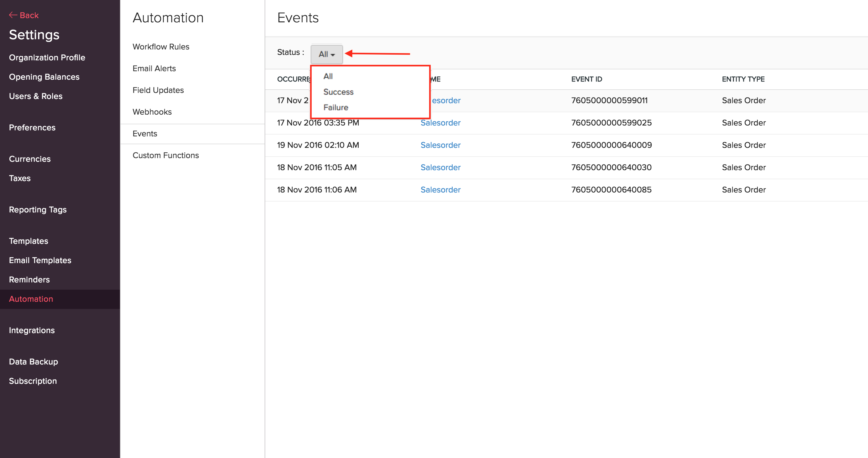The width and height of the screenshot is (868, 458).
Task: Click the Event ID column header
Action: (x=586, y=79)
